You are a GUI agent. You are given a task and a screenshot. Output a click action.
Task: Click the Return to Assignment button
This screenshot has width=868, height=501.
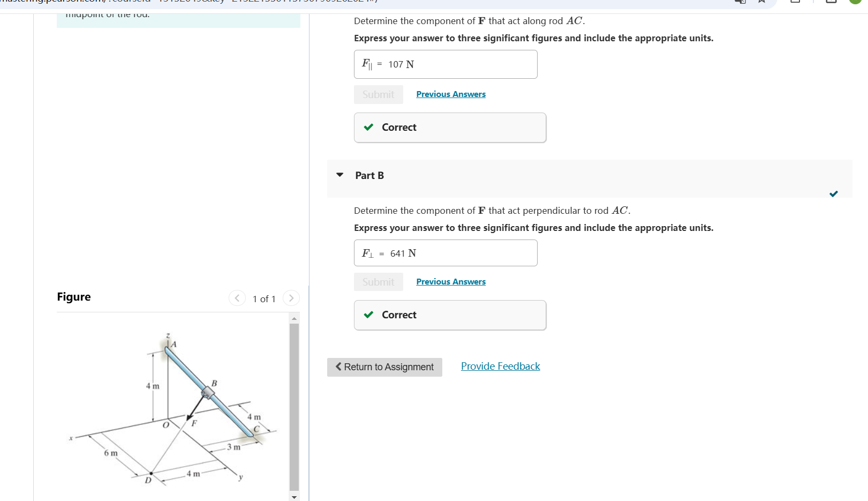click(384, 367)
